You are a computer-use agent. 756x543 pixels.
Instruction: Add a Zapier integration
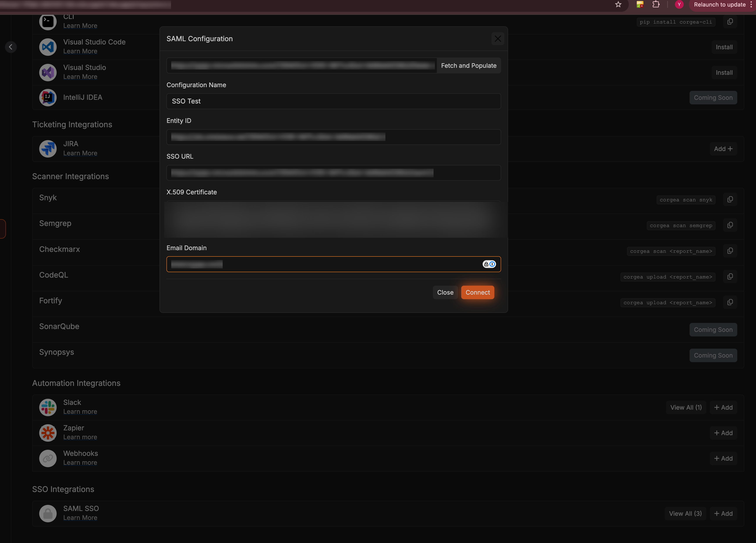pyautogui.click(x=723, y=433)
